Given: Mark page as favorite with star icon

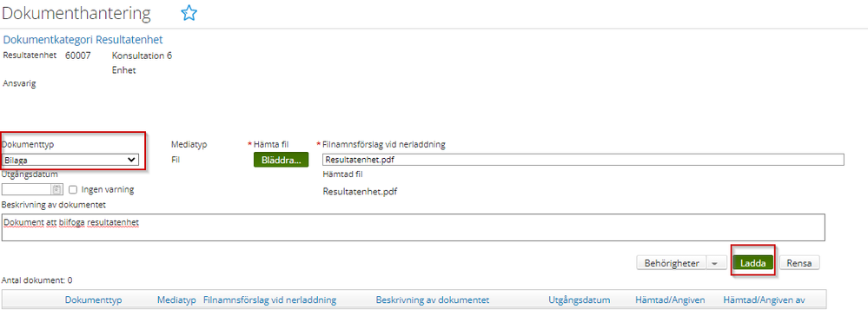Looking at the screenshot, I should pos(189,13).
